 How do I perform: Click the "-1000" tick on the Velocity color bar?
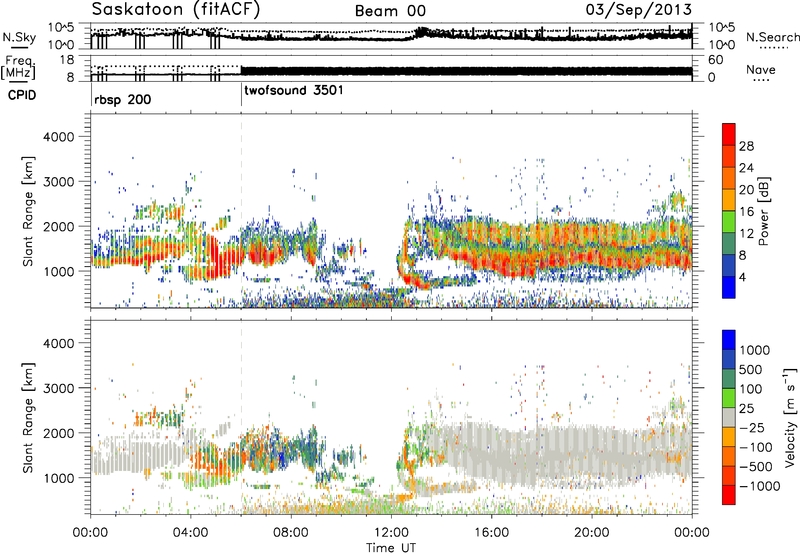click(x=760, y=486)
